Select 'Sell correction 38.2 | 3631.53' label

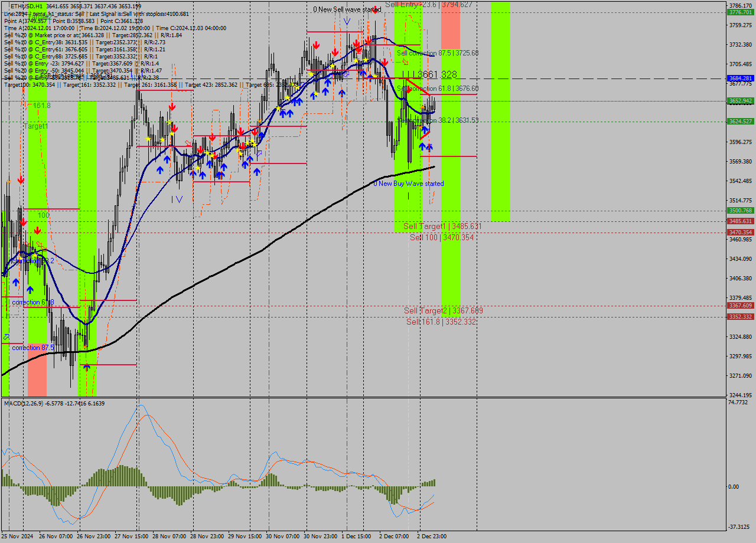pyautogui.click(x=438, y=120)
